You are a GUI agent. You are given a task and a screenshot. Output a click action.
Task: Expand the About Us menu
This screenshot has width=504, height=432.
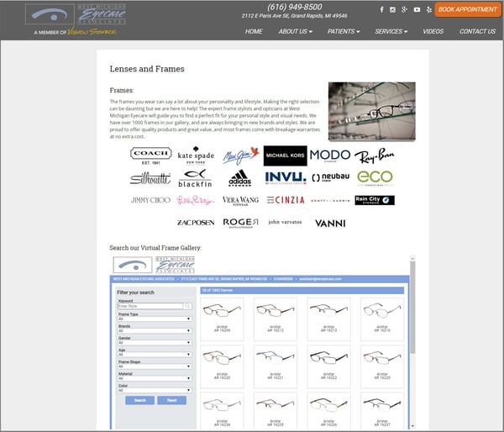[296, 32]
